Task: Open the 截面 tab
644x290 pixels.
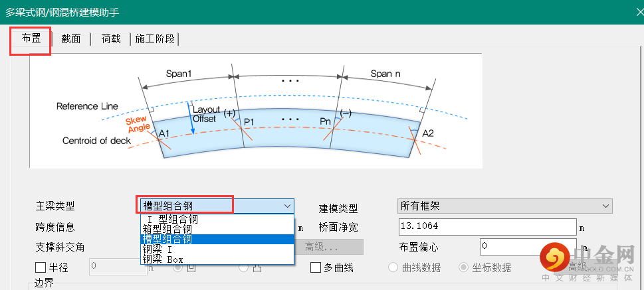Action: pyautogui.click(x=70, y=39)
